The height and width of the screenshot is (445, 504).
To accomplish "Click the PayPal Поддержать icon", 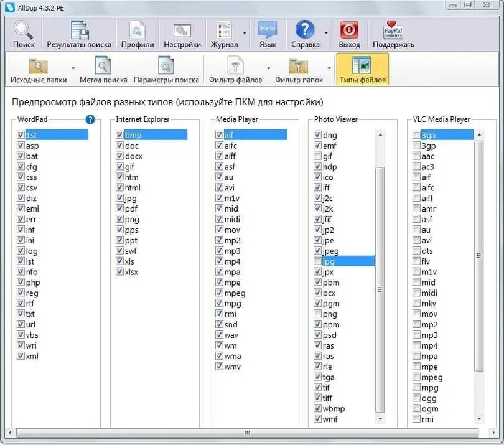I will click(393, 30).
